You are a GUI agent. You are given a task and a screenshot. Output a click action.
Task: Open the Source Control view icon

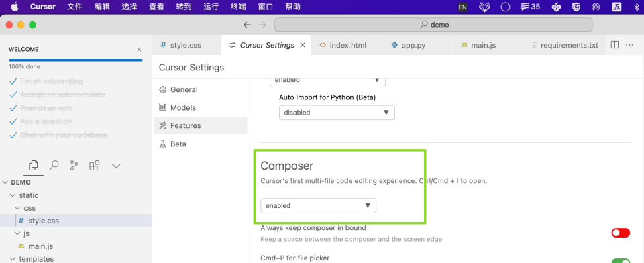pyautogui.click(x=74, y=166)
